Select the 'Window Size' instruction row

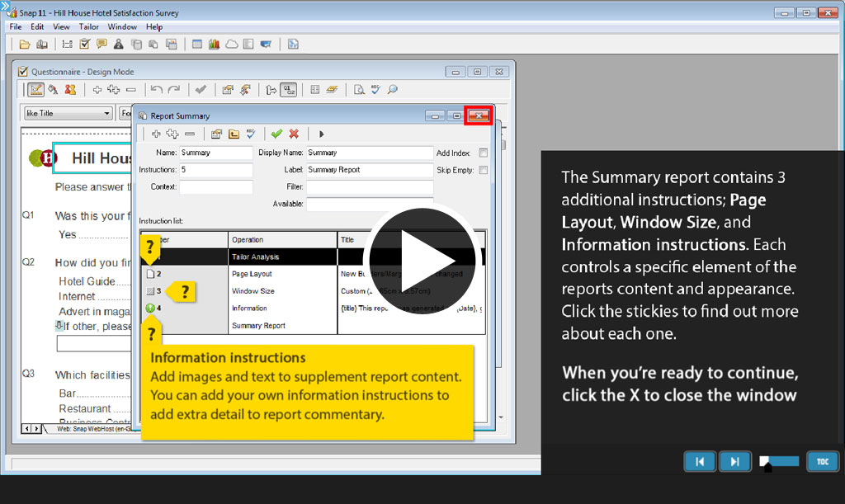coord(313,291)
